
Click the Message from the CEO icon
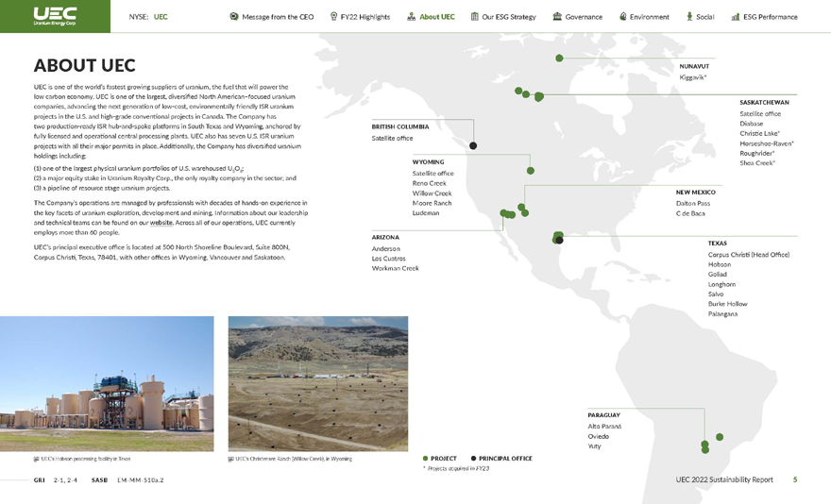234,16
